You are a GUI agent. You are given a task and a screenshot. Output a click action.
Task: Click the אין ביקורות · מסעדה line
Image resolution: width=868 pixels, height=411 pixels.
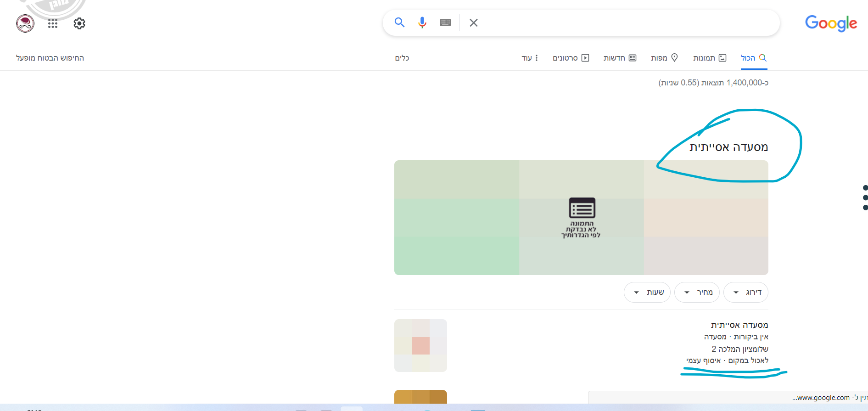pyautogui.click(x=736, y=337)
